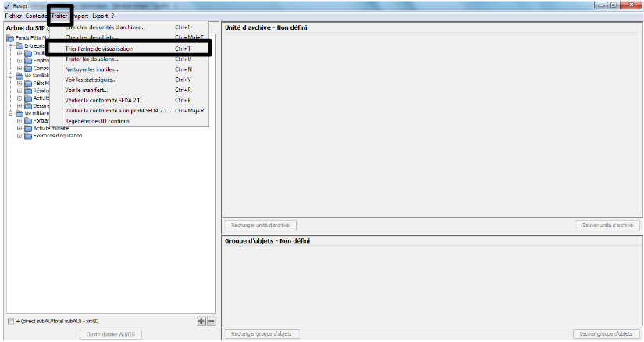This screenshot has height=342, width=644.
Task: Click the Vie familiale folder icon
Action: pos(20,76)
